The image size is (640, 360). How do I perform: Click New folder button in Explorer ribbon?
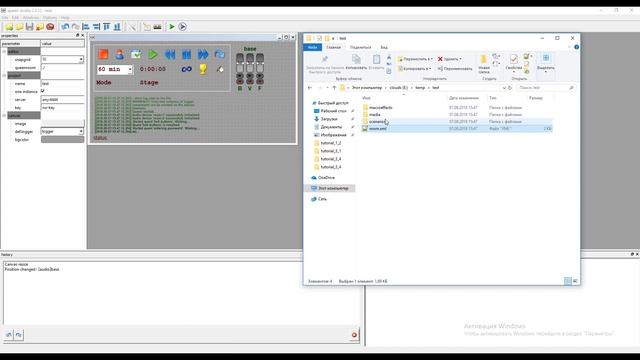click(484, 64)
